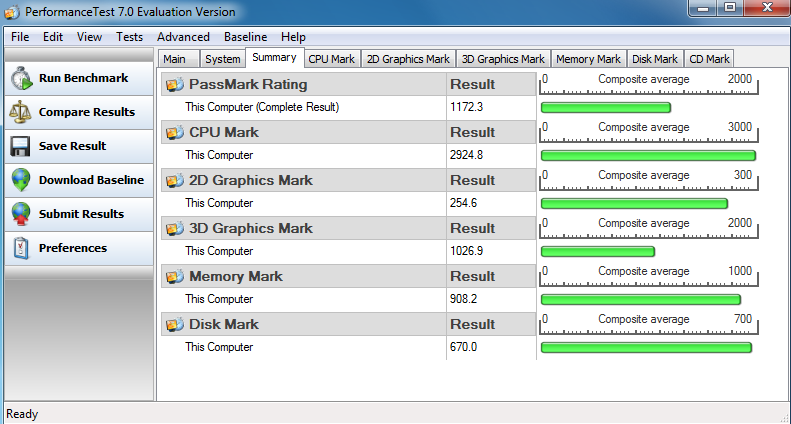Switch to the CPU Mark tab

331,59
